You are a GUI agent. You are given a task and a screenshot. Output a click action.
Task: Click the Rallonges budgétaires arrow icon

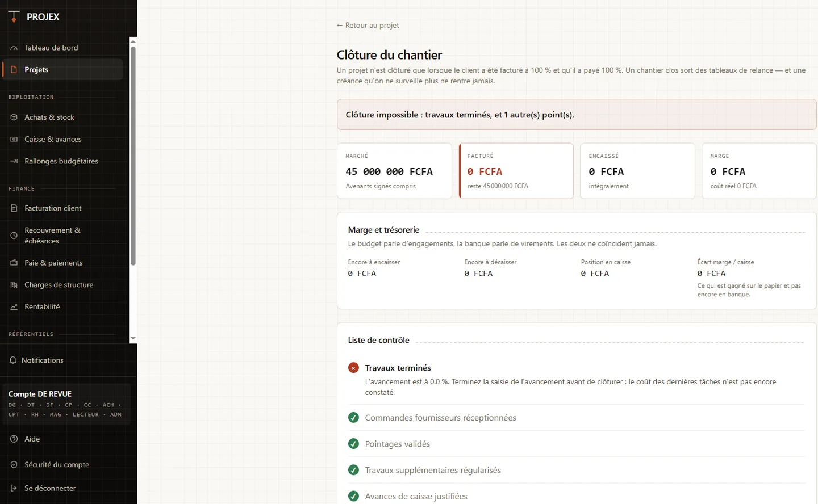[x=14, y=161]
